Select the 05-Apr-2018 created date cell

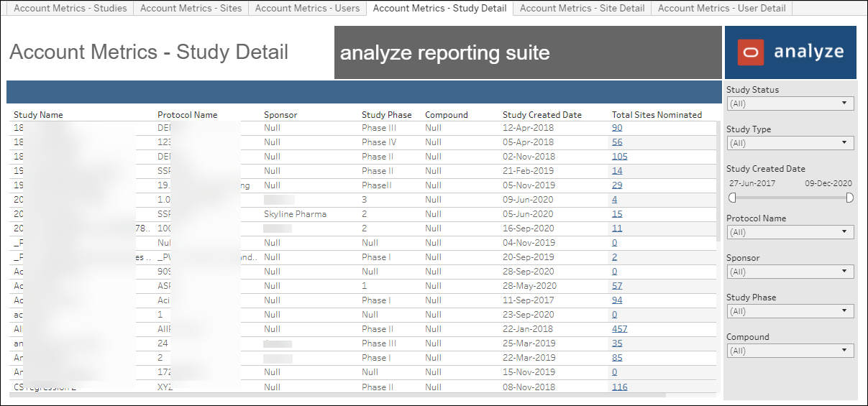(x=528, y=142)
